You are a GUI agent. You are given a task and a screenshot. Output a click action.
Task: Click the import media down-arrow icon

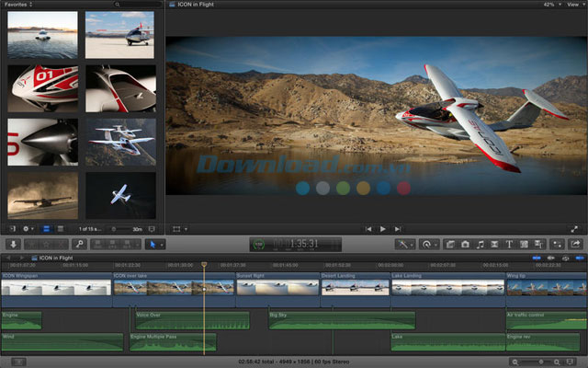pyautogui.click(x=13, y=244)
